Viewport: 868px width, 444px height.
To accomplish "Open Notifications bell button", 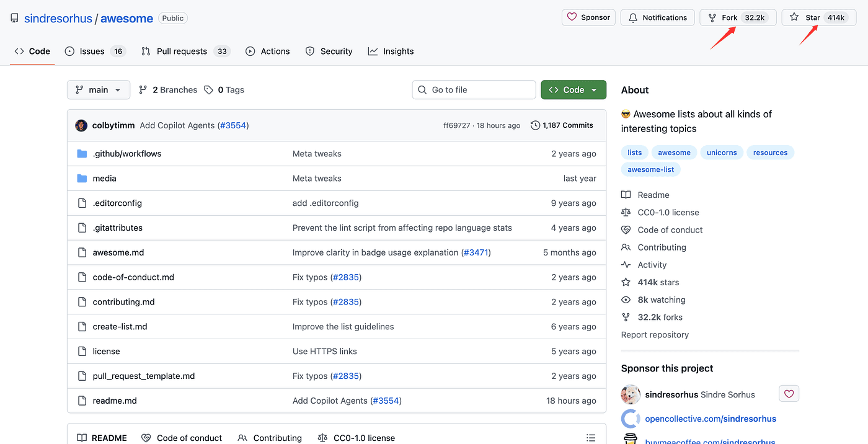I will point(658,17).
